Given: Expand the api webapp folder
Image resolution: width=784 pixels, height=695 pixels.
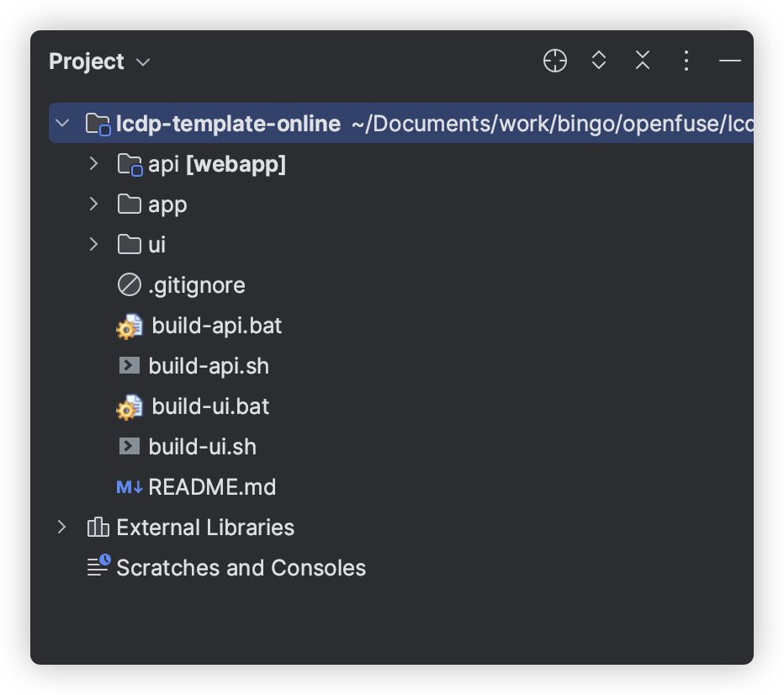Looking at the screenshot, I should [x=93, y=164].
